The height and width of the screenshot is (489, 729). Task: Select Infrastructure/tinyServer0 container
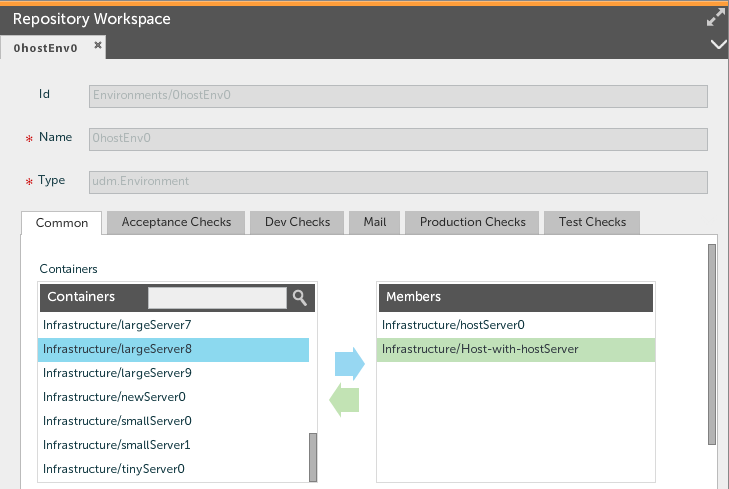click(114, 469)
